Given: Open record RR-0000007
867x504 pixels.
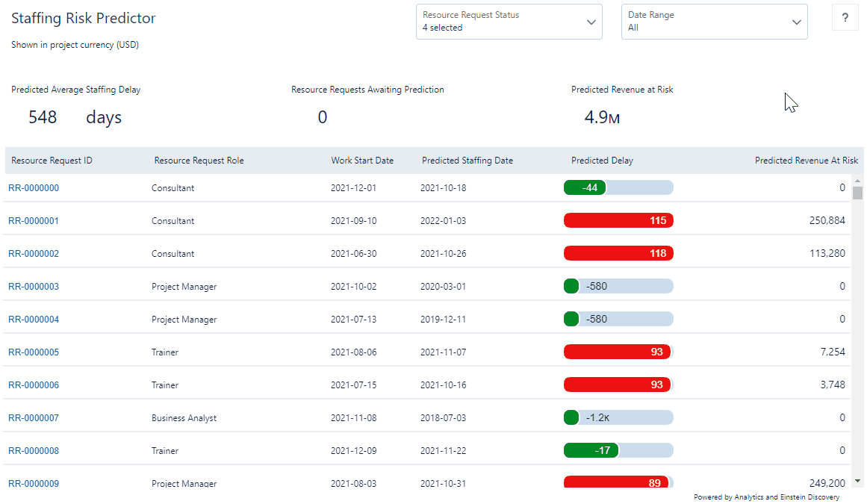Looking at the screenshot, I should click(33, 417).
